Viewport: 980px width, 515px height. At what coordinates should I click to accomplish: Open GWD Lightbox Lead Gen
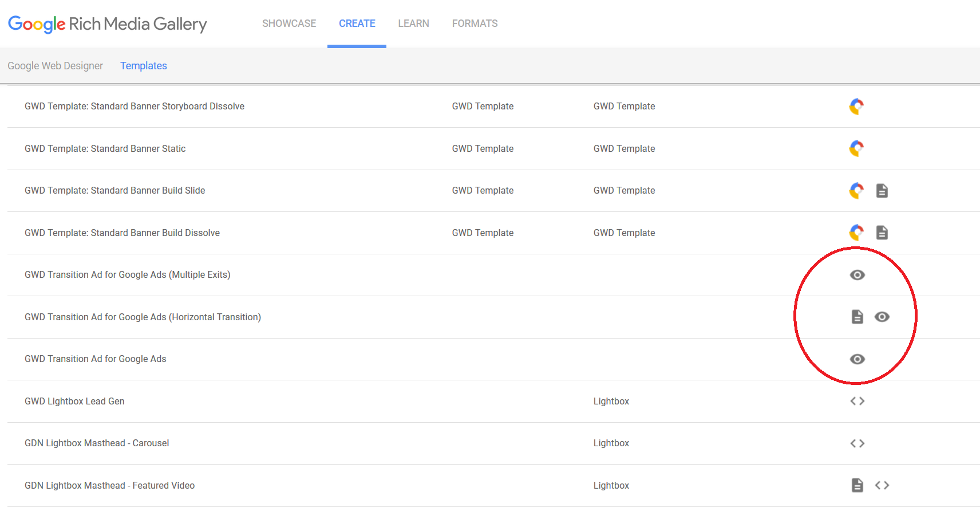click(74, 402)
